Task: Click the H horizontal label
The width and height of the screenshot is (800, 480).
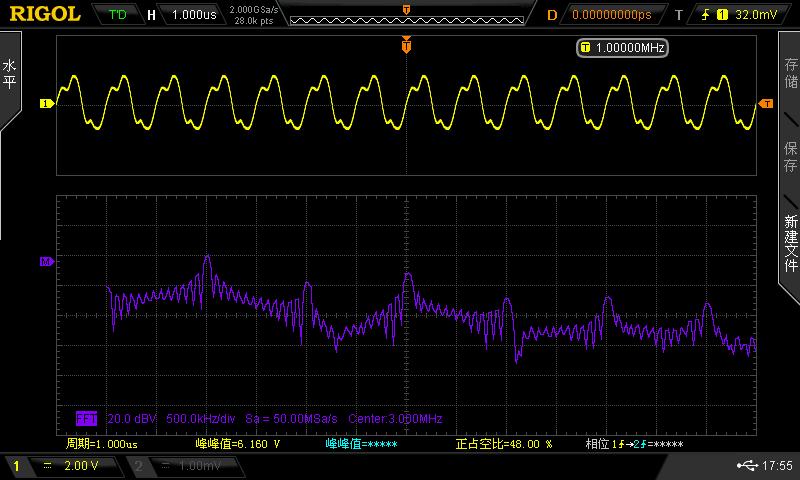Action: click(151, 15)
